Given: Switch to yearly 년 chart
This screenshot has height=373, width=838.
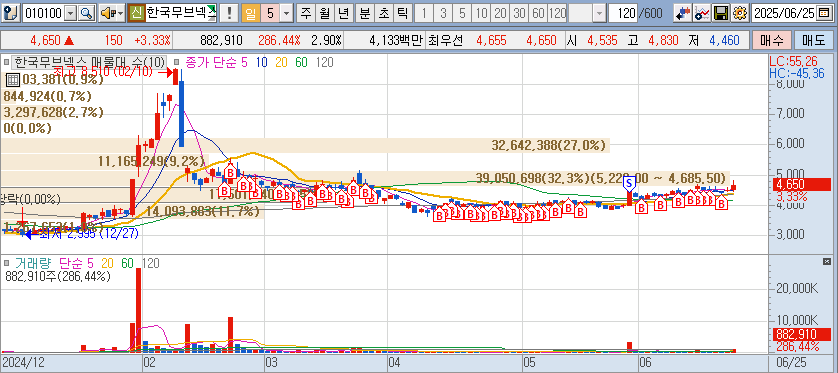Looking at the screenshot, I should (343, 13).
